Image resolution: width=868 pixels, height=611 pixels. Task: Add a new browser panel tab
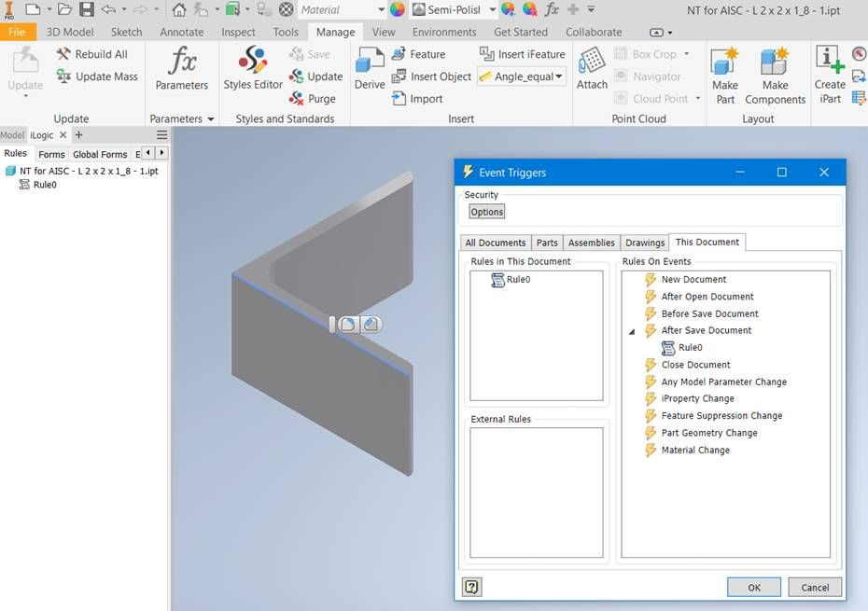(78, 134)
